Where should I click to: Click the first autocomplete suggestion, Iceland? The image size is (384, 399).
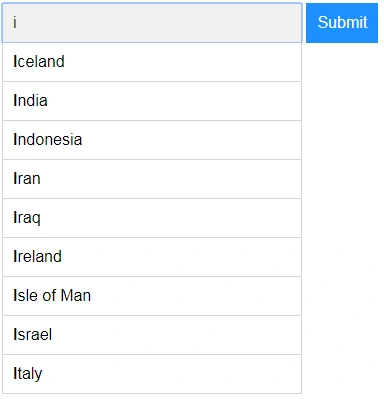tap(152, 62)
